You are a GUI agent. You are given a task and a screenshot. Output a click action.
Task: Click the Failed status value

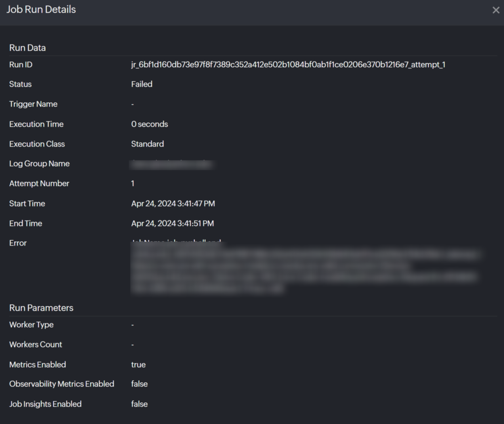[x=142, y=84]
